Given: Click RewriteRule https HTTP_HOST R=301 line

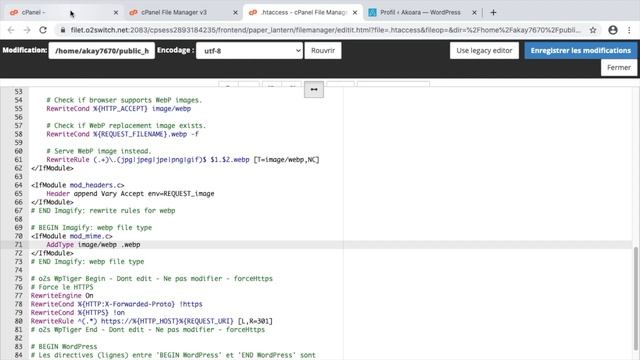Looking at the screenshot, I should point(151,321).
